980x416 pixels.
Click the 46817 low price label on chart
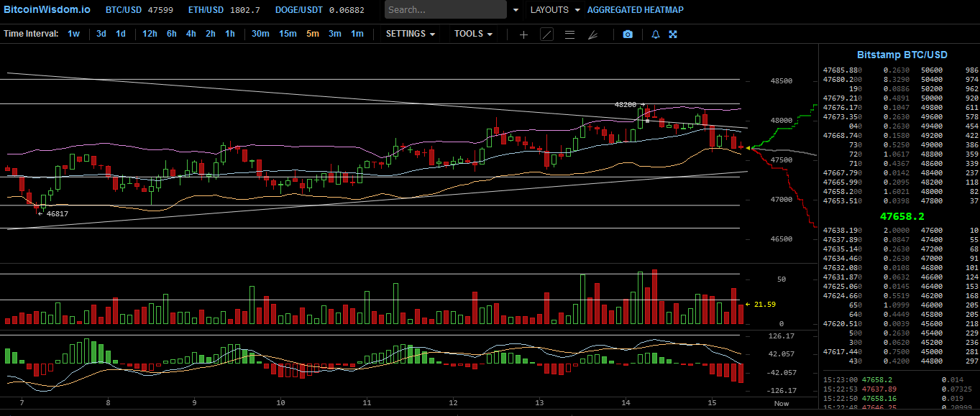58,213
